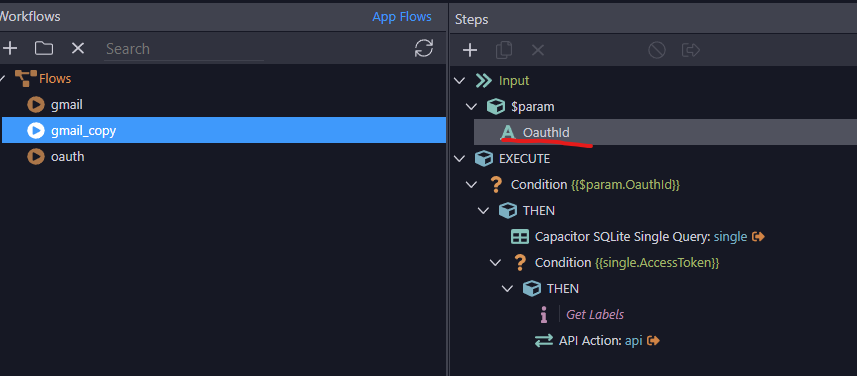The image size is (857, 376).
Task: Toggle output on API Action api
Action: point(653,340)
